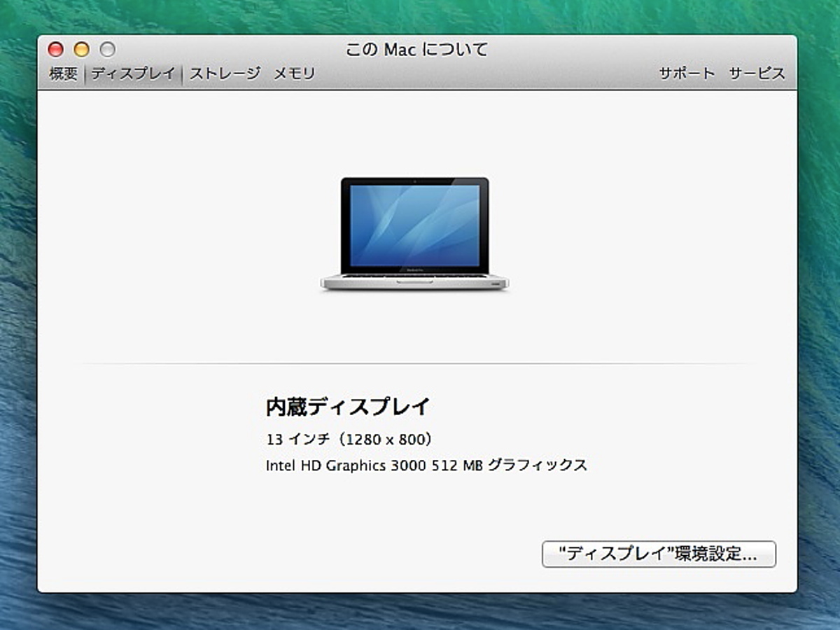840x630 pixels.
Task: Go to the サービス section
Action: point(757,73)
